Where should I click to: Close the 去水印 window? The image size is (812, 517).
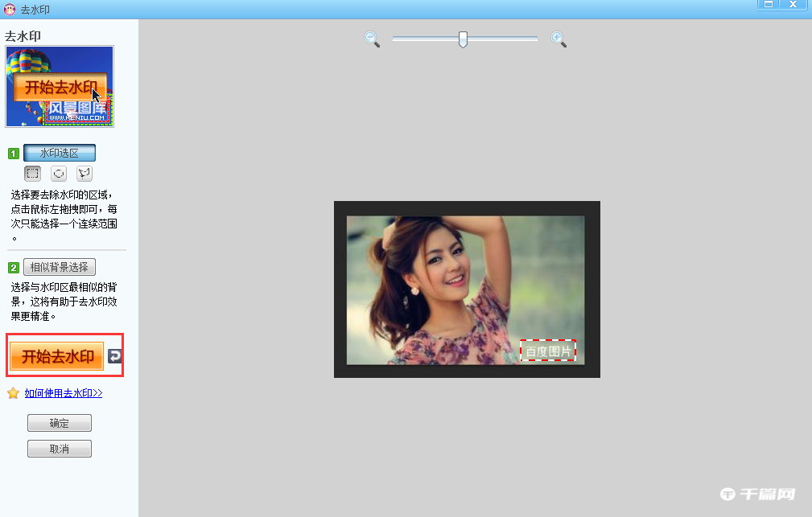point(794,5)
